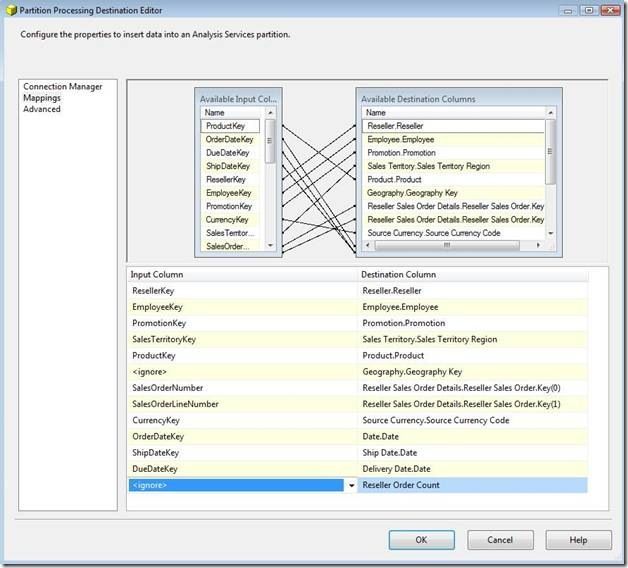This screenshot has height=568, width=628.
Task: Click the destination columns vertical scrollbar thumb
Action: click(x=550, y=152)
